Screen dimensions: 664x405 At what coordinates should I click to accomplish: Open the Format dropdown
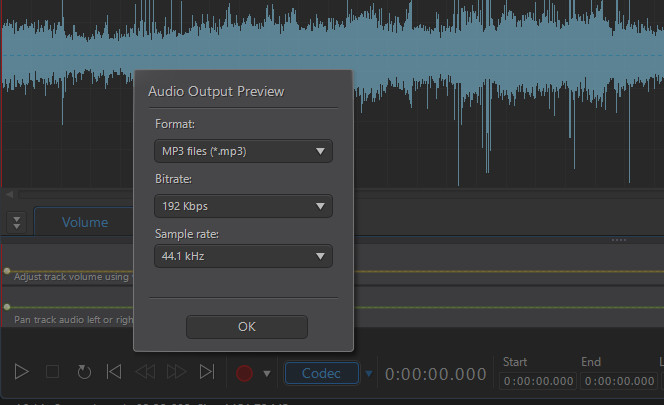pyautogui.click(x=243, y=151)
